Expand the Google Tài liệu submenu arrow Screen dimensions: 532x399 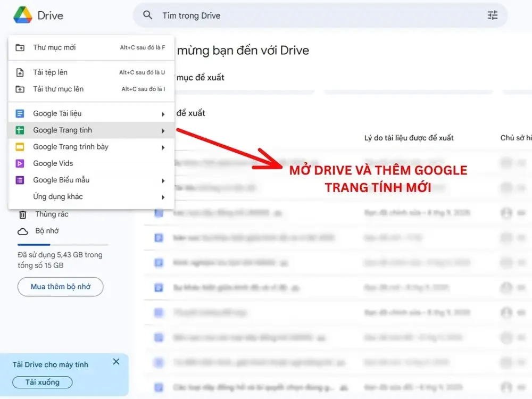tap(163, 114)
